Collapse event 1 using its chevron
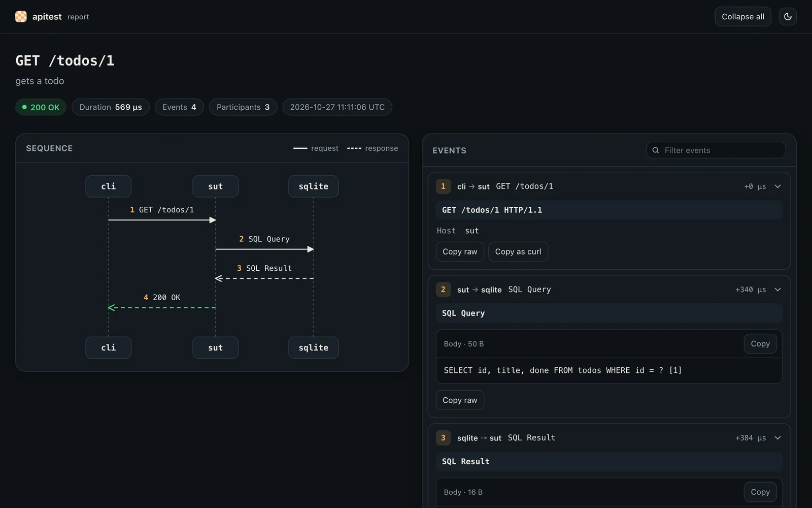The height and width of the screenshot is (508, 812). pos(777,186)
